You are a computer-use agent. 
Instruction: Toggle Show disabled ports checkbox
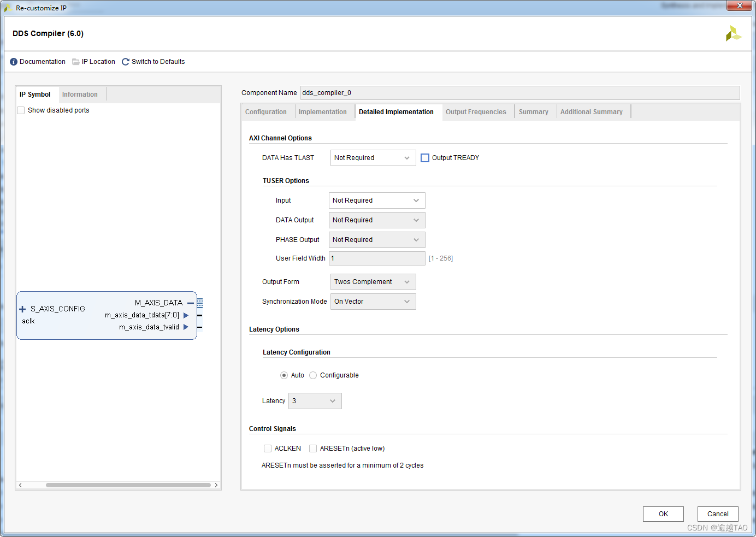pos(21,110)
